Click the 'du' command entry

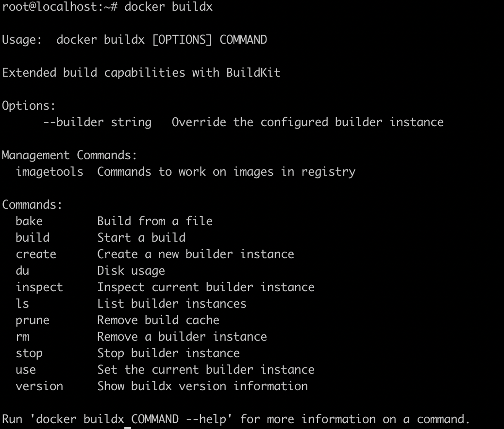[x=22, y=271]
